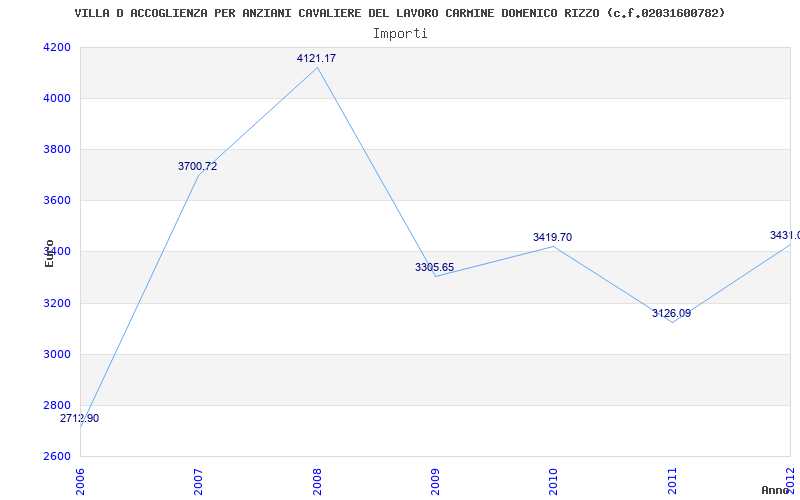Click the data label 4121.17
Image resolution: width=800 pixels, height=500 pixels.
pos(316,58)
